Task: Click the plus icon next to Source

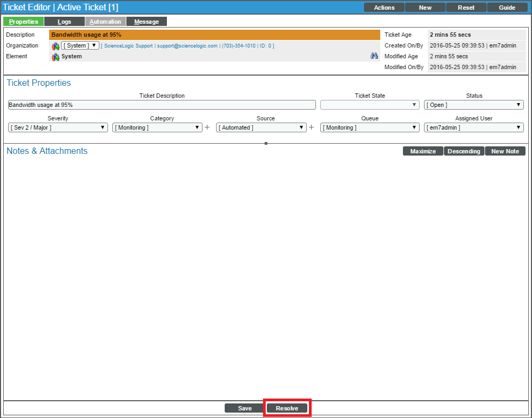Action: point(311,127)
